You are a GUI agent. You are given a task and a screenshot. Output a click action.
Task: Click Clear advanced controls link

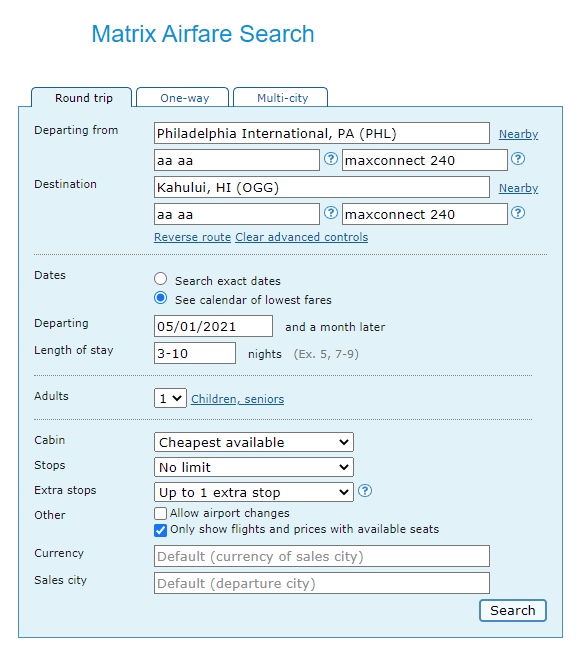pyautogui.click(x=302, y=237)
